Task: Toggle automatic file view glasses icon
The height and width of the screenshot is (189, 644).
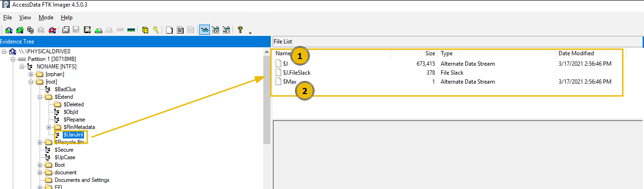Action: click(x=205, y=30)
